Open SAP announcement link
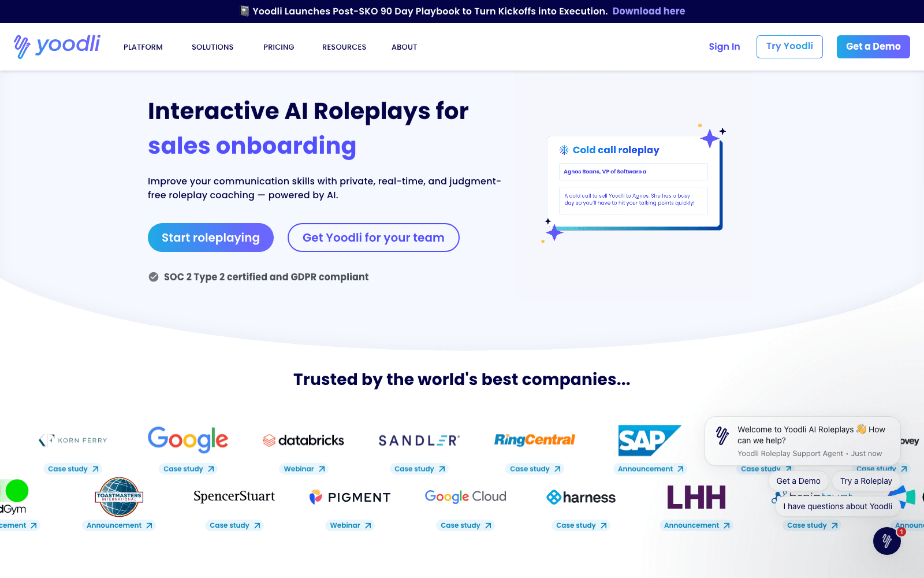 (x=651, y=469)
